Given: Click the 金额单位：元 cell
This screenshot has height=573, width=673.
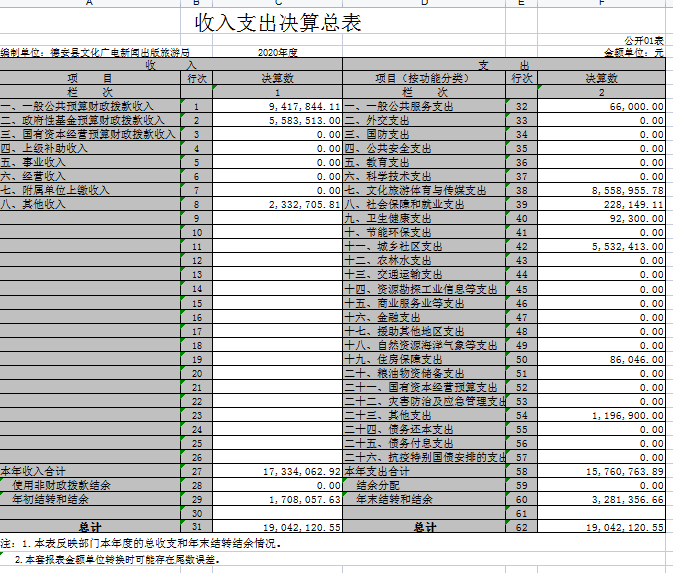Looking at the screenshot, I should [633, 52].
